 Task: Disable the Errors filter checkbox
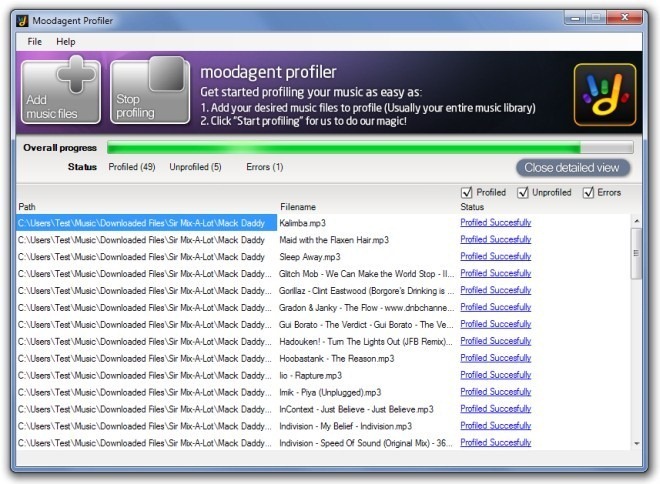pos(588,193)
